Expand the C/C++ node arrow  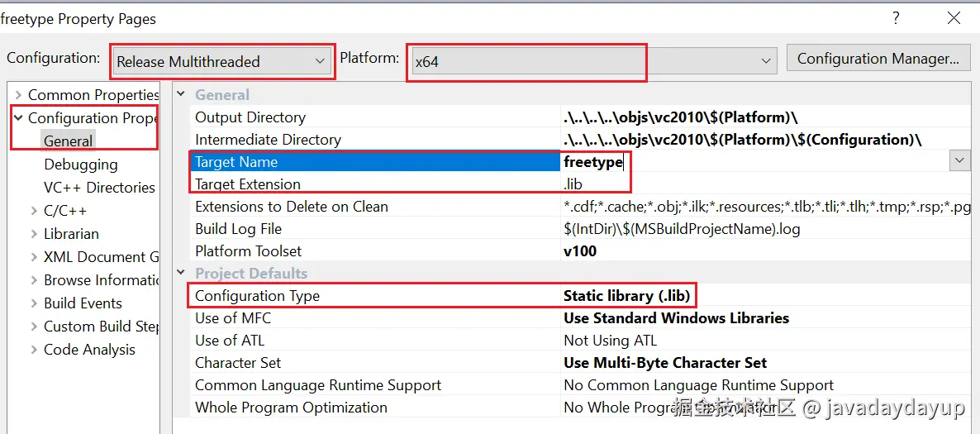click(x=34, y=211)
